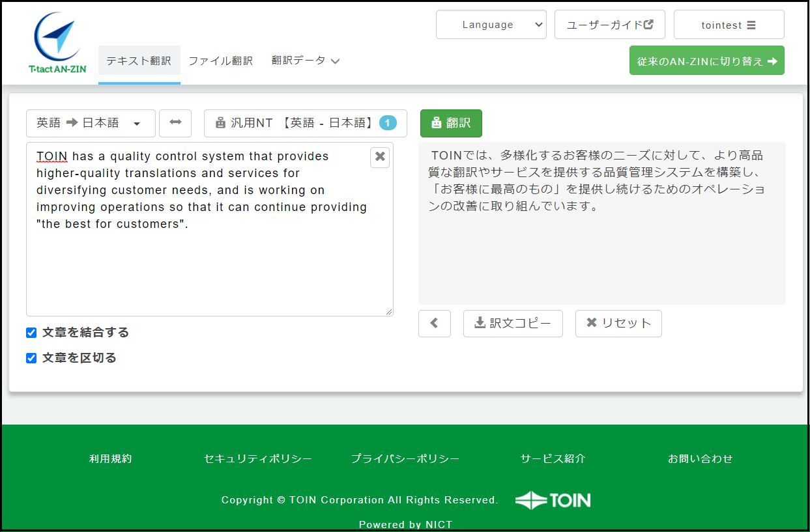This screenshot has width=810, height=532.
Task: Click the source textarea resize handle
Action: click(389, 312)
